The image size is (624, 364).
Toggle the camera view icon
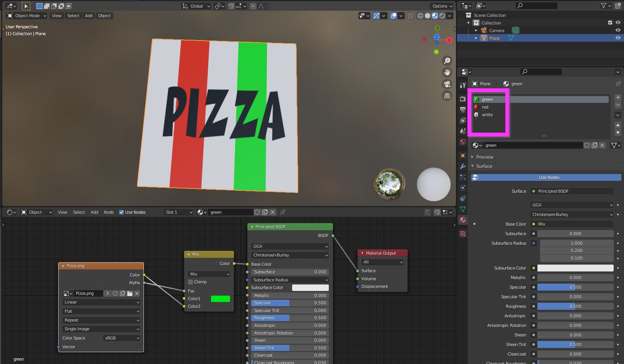point(447,84)
